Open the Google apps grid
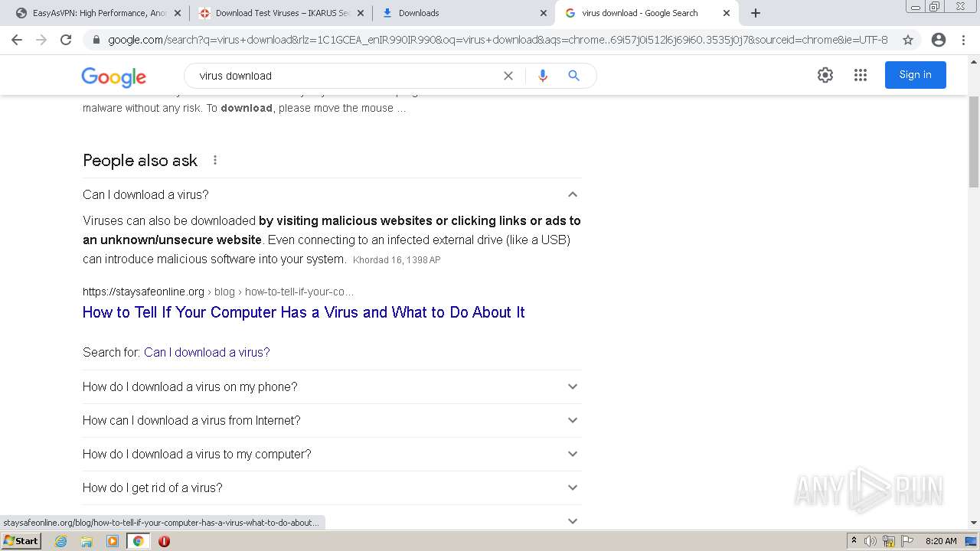980x551 pixels. click(x=861, y=75)
